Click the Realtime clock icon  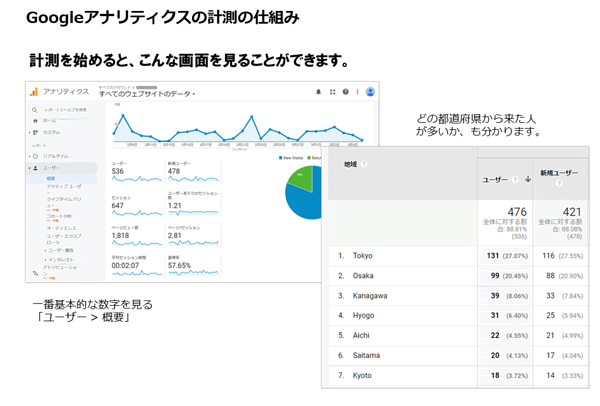[x=36, y=156]
